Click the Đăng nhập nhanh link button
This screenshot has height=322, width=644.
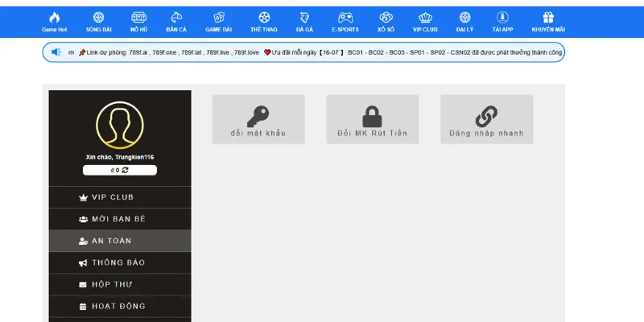pyautogui.click(x=486, y=120)
